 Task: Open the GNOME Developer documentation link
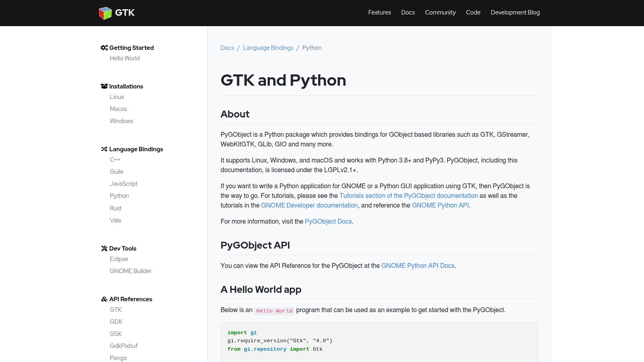point(310,206)
